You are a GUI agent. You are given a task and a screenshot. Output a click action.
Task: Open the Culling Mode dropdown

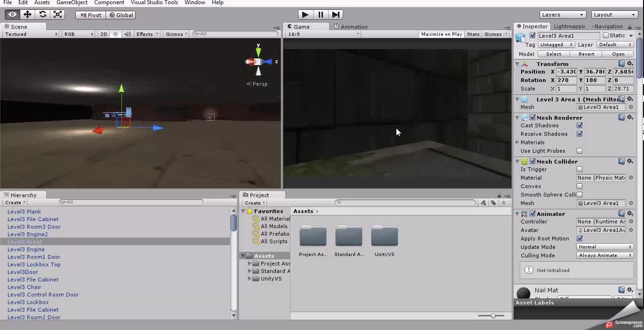tap(604, 255)
